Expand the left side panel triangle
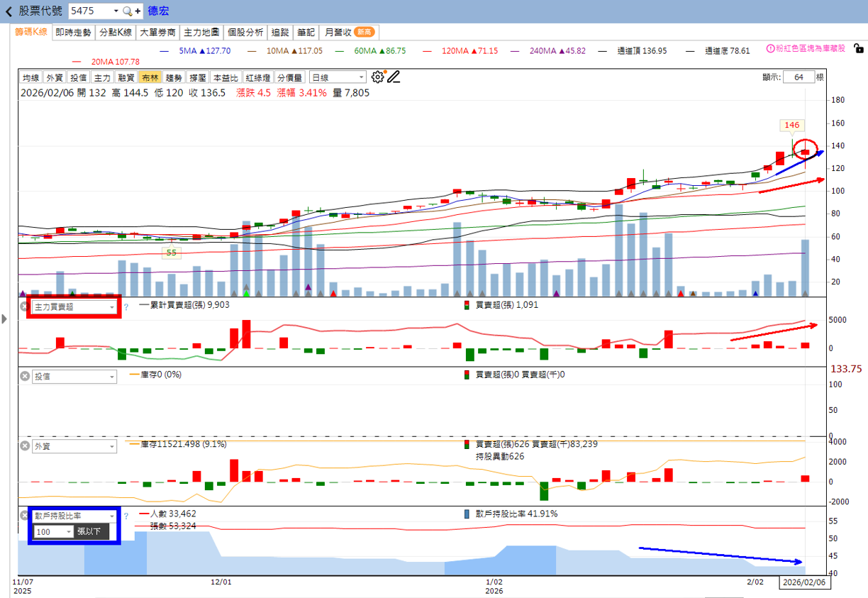Screen dimensions: 868x598 coord(5,320)
